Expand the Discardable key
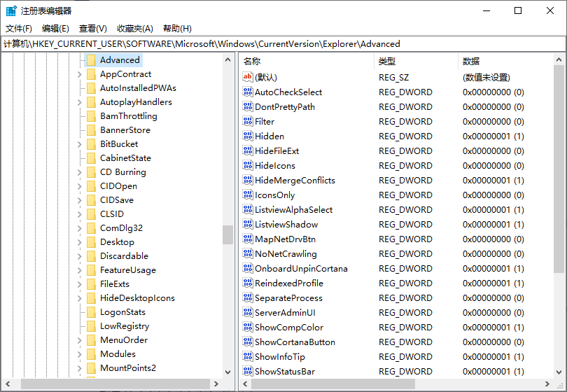 coord(80,256)
